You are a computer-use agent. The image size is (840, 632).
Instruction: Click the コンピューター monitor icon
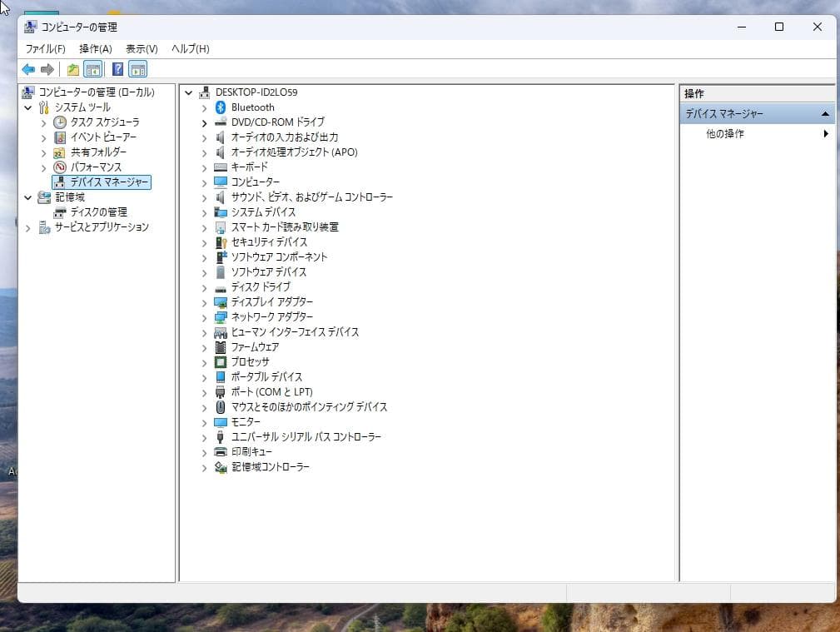coord(220,182)
